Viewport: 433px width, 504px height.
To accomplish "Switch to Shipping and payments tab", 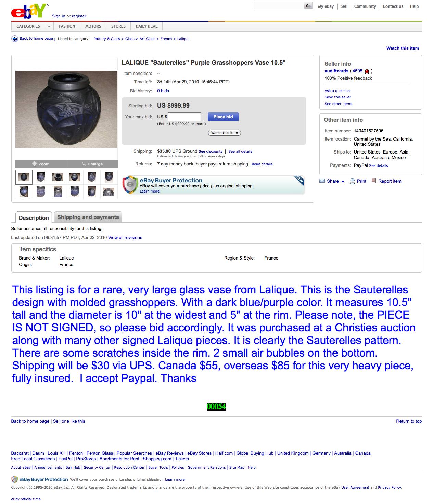I will pos(88,217).
